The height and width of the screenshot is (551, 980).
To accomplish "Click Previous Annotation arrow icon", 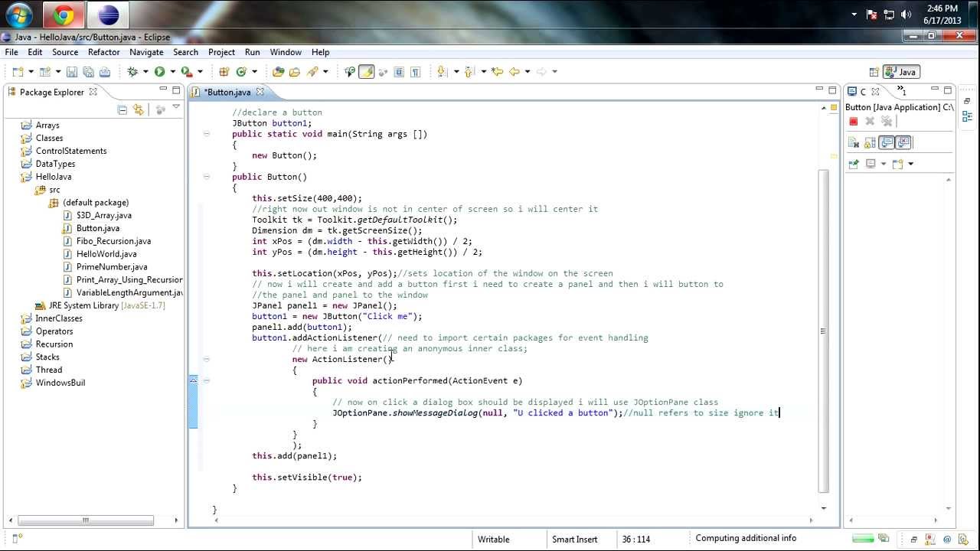I will click(469, 72).
